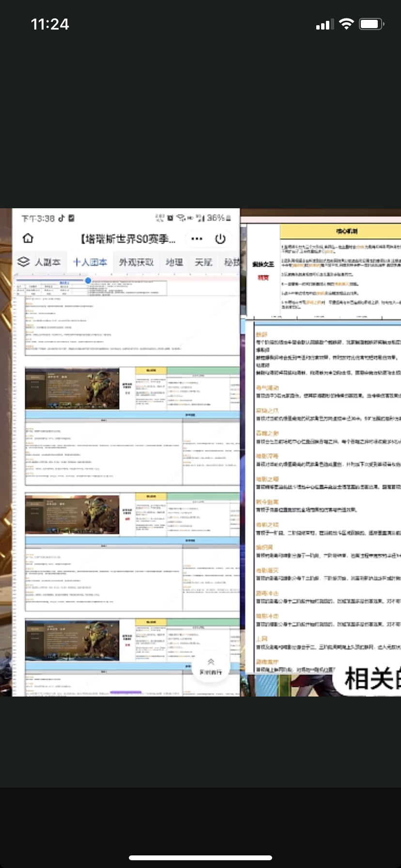Viewport: 401px width, 868px height.
Task: Tap the double up-chevron icon above 回到首行
Action: [211, 662]
